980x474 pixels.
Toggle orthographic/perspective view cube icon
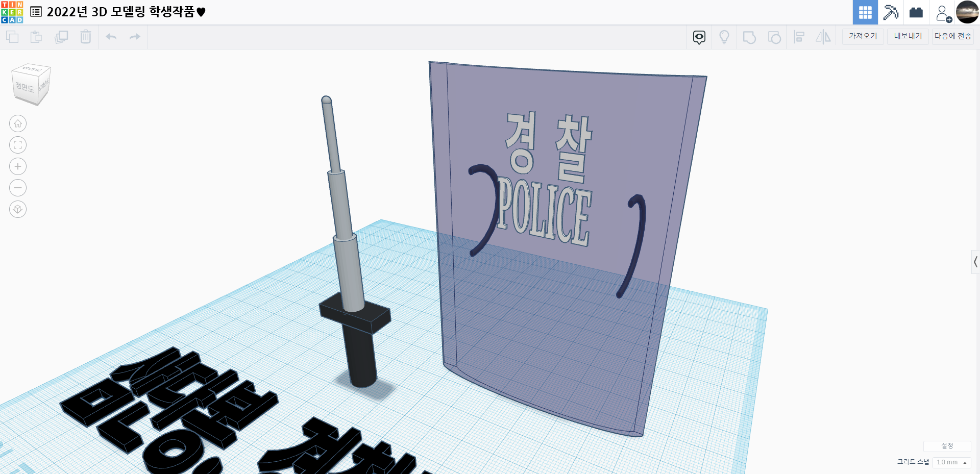coord(18,209)
